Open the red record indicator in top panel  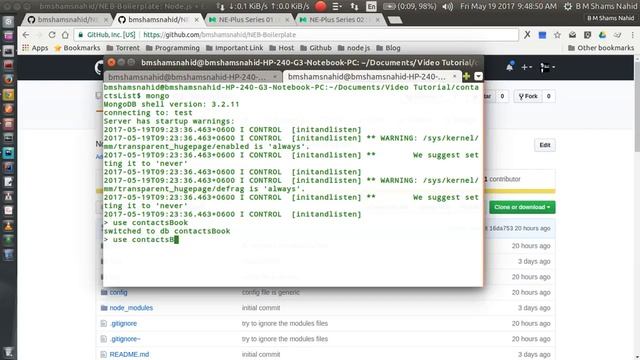point(321,6)
